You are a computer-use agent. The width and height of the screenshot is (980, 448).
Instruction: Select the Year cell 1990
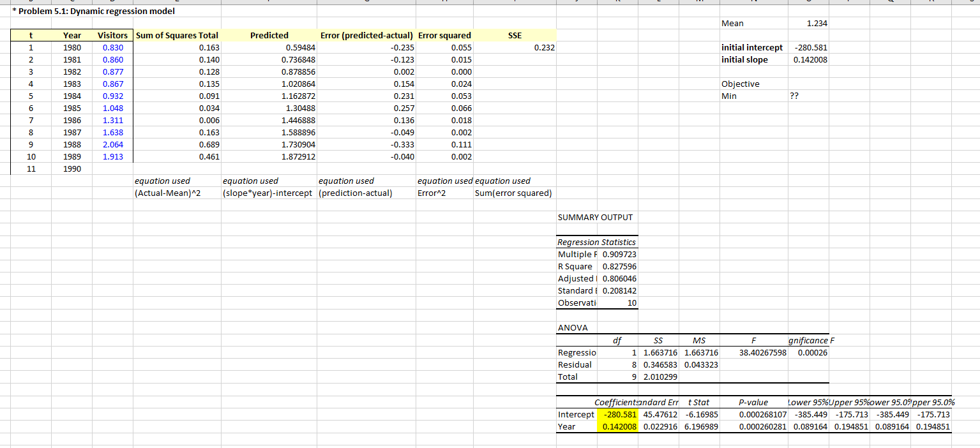click(x=72, y=168)
